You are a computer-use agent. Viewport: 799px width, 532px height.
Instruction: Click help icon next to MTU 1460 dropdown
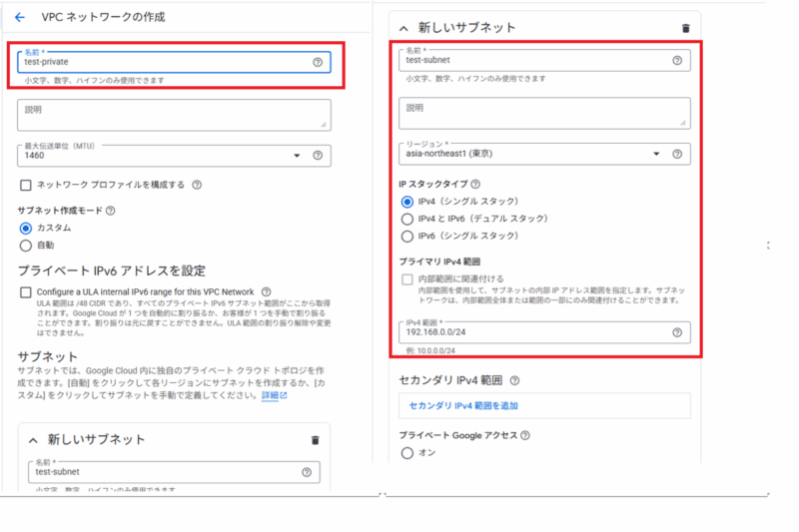pos(318,156)
